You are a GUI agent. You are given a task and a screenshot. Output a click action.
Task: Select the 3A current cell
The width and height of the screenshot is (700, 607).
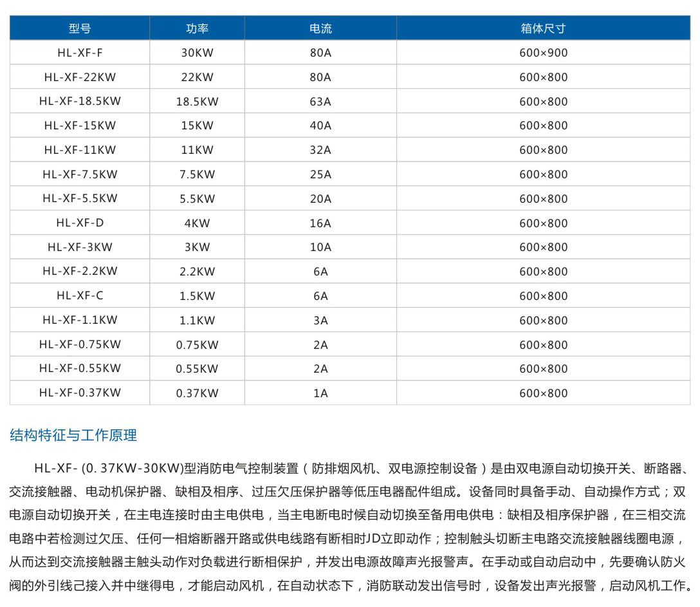click(320, 320)
